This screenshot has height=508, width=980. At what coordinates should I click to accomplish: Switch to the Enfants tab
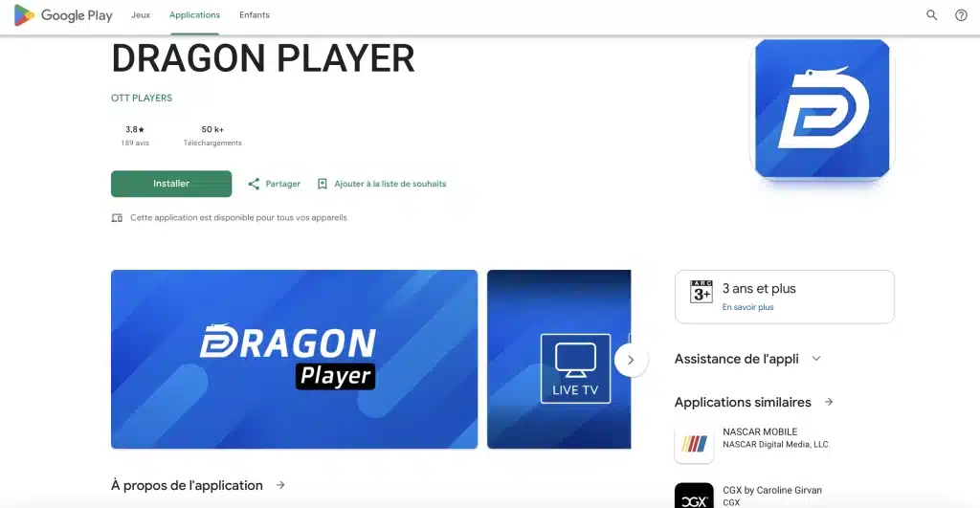coord(255,15)
